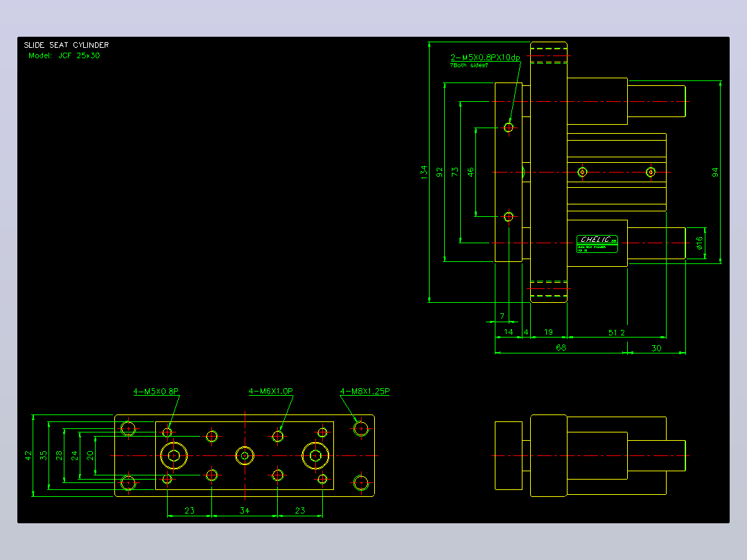Screen dimensions: 747x560
Task: Select the 'SLIDE SEAT CYLINDER' title text
Action: click(67, 45)
